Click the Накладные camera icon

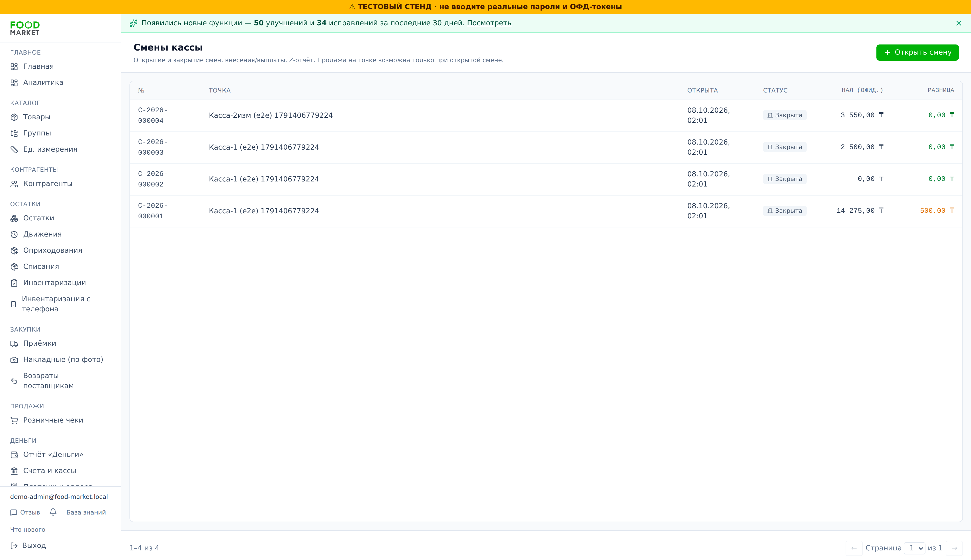click(x=14, y=360)
